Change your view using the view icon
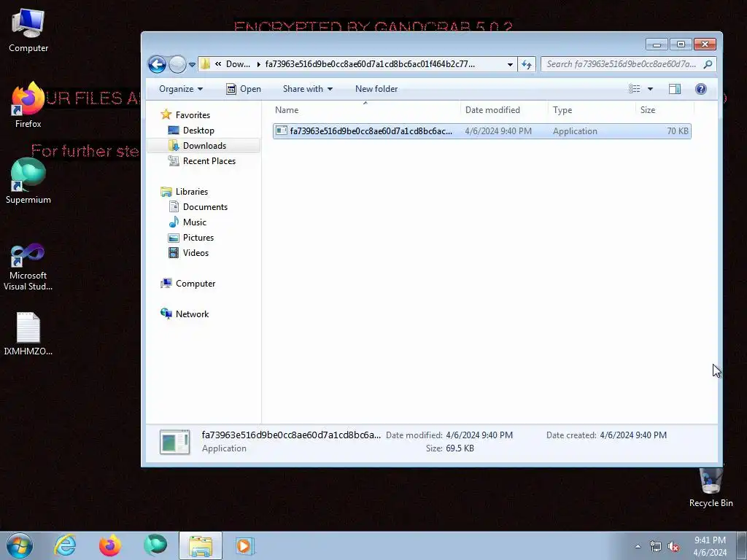 pyautogui.click(x=634, y=89)
